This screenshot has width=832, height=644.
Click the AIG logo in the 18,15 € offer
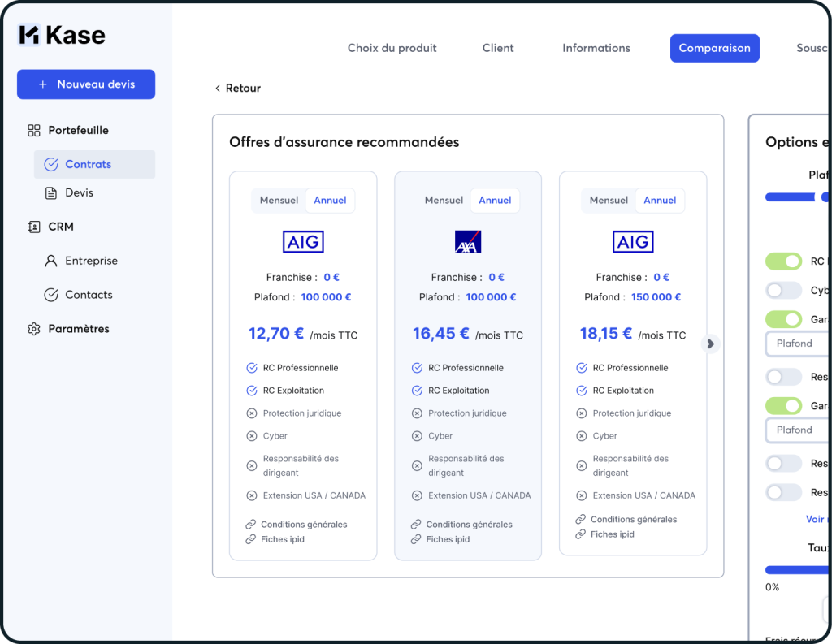[633, 242]
